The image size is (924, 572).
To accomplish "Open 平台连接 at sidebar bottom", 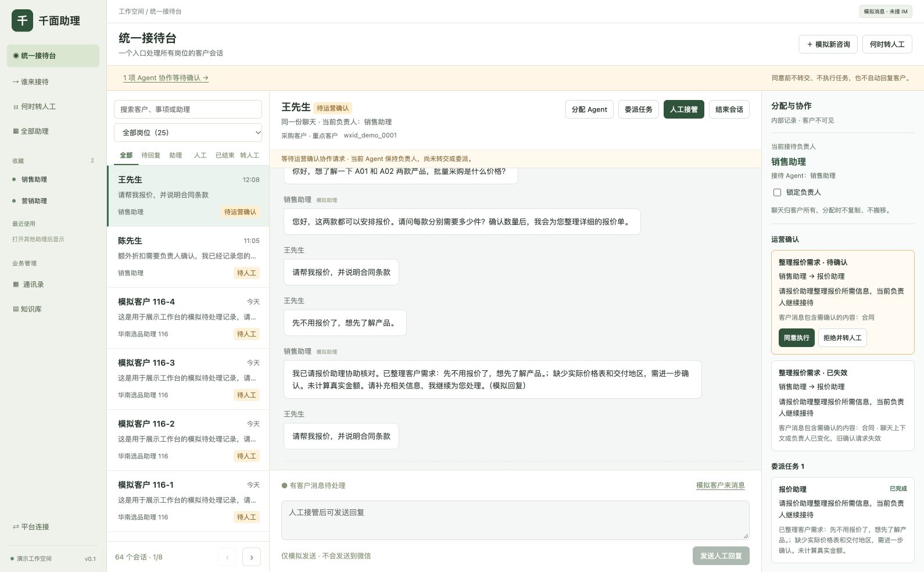I will pos(53,527).
